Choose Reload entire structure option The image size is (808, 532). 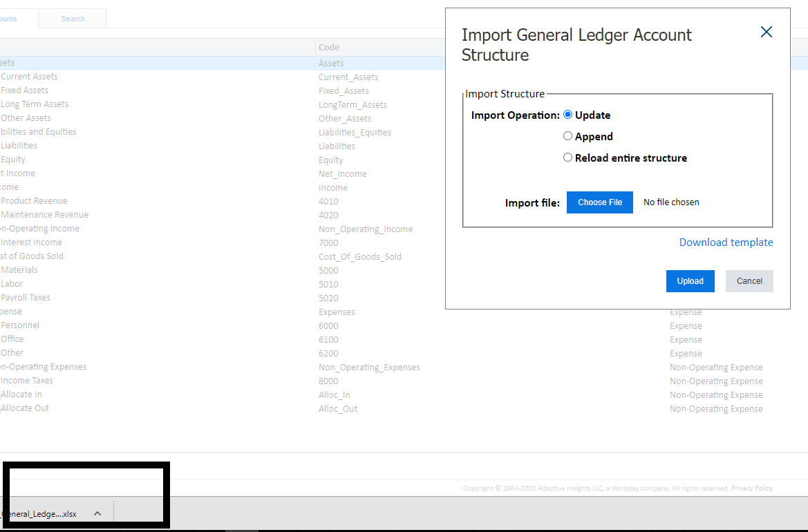[x=567, y=158]
